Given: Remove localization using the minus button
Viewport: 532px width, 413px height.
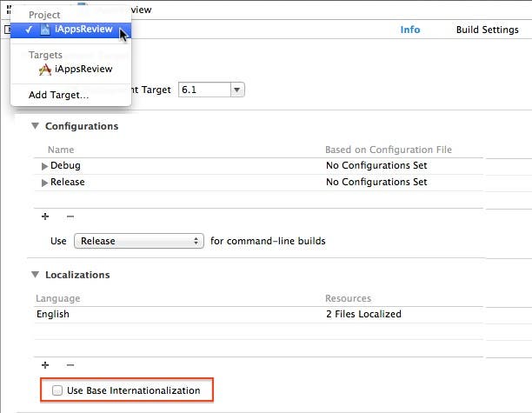Looking at the screenshot, I should coord(70,365).
